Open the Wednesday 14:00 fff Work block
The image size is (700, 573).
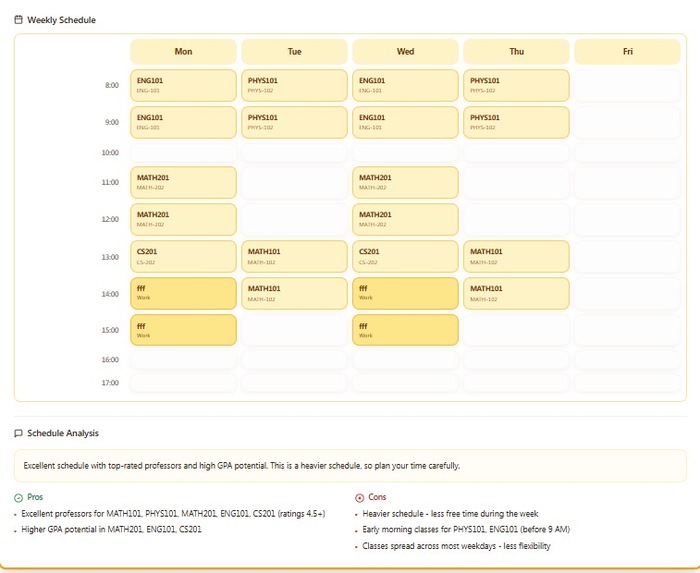point(405,294)
